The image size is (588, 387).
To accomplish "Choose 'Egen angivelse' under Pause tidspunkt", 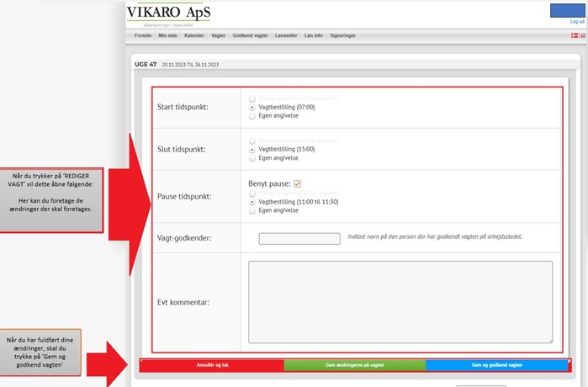I will click(x=252, y=211).
